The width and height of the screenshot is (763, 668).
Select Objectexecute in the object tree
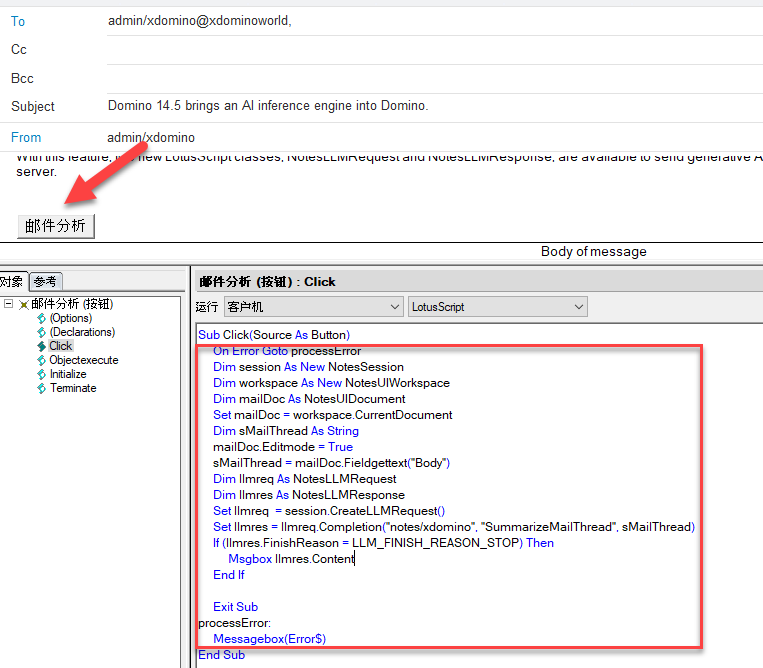[x=84, y=360]
